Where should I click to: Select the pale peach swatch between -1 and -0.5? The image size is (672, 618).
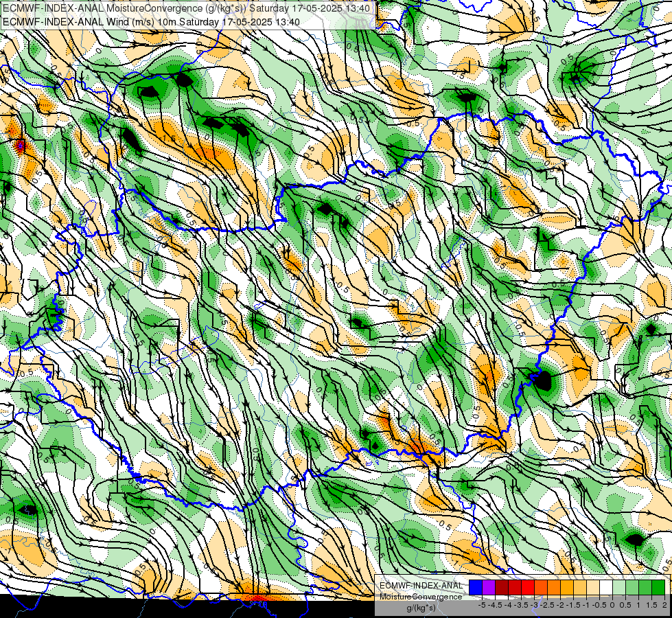[x=593, y=588]
